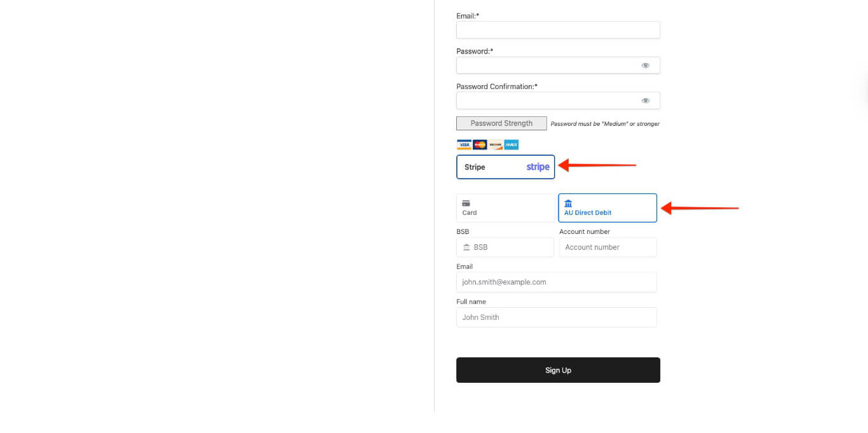Click the Visa card icon
868x433 pixels.
click(x=464, y=144)
